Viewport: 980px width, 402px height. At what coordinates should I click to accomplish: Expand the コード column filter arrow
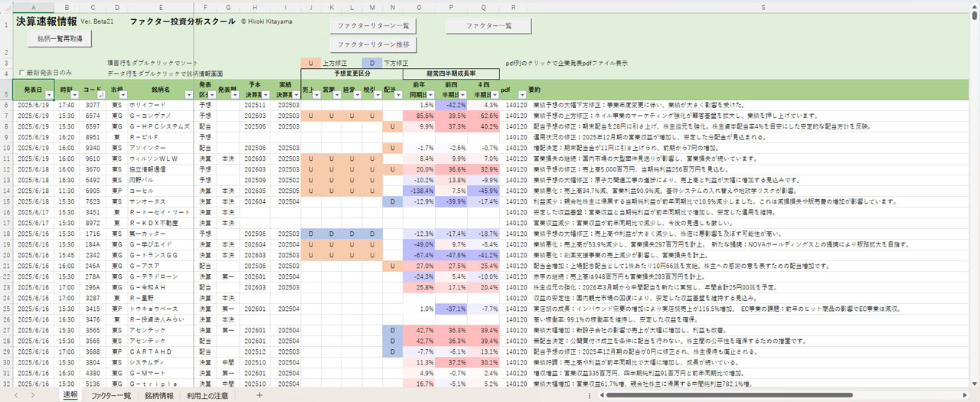100,94
